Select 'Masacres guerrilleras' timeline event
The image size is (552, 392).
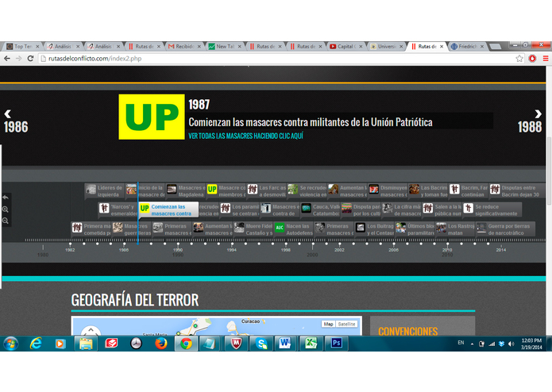[131, 229]
